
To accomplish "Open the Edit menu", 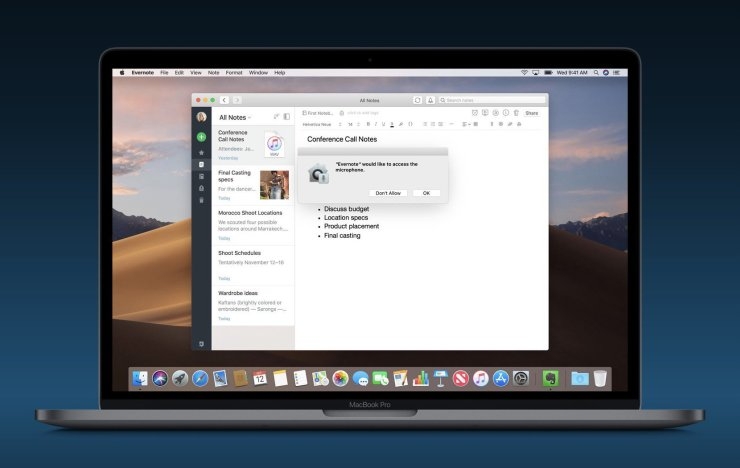I will 179,73.
